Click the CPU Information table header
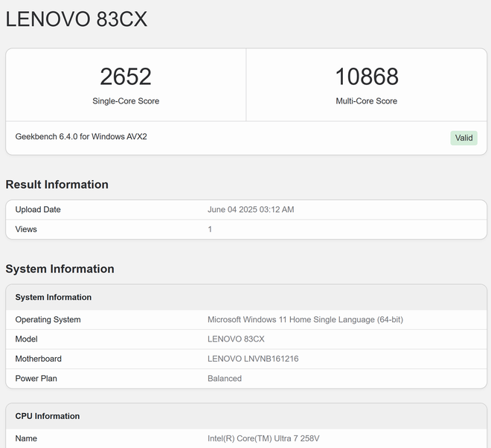The width and height of the screenshot is (491, 448). click(x=48, y=416)
